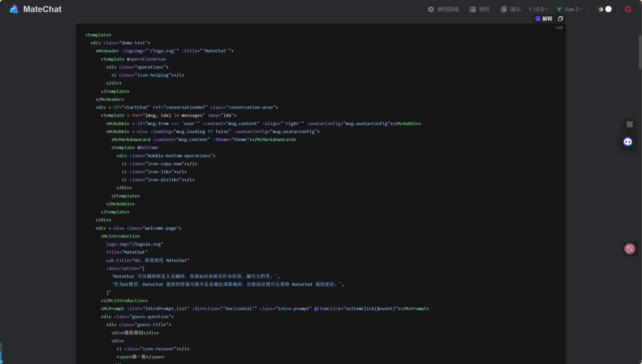Image resolution: width=642 pixels, height=364 pixels.
Task: Click the compass icon beside 使用指南
Action: [431, 9]
